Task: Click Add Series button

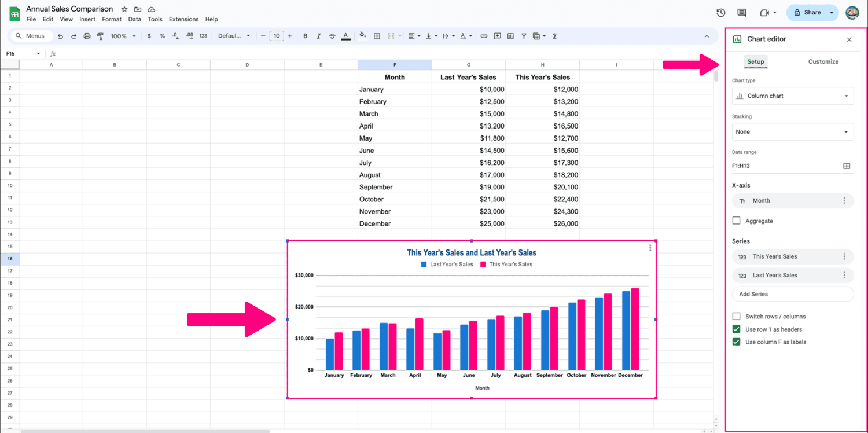Action: point(793,294)
